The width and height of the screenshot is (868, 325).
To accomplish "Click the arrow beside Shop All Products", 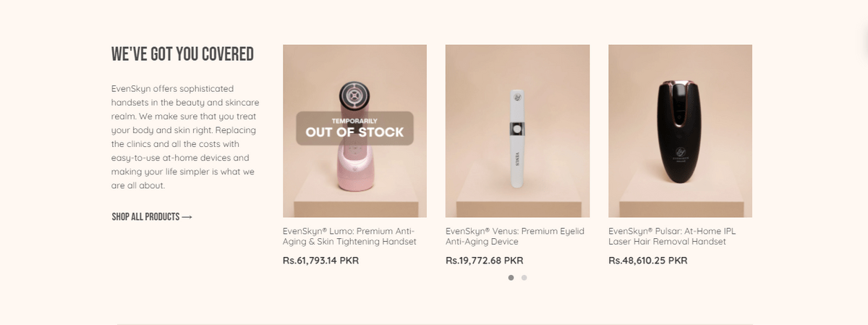I will pyautogui.click(x=187, y=217).
